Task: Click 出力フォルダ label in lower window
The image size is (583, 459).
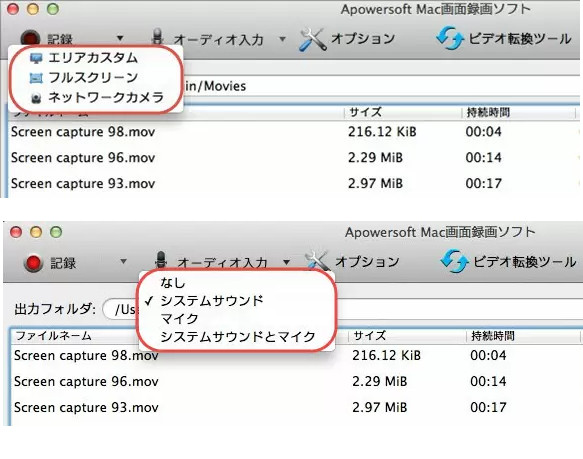Action: tap(55, 309)
